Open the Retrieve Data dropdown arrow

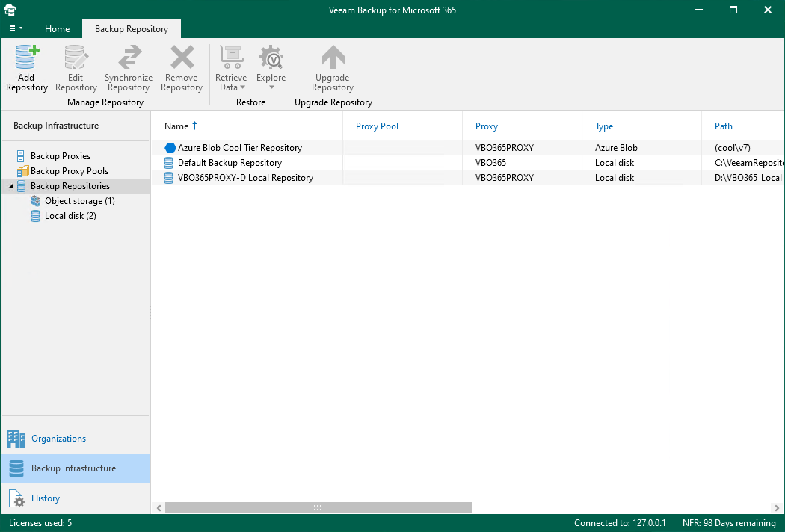243,87
